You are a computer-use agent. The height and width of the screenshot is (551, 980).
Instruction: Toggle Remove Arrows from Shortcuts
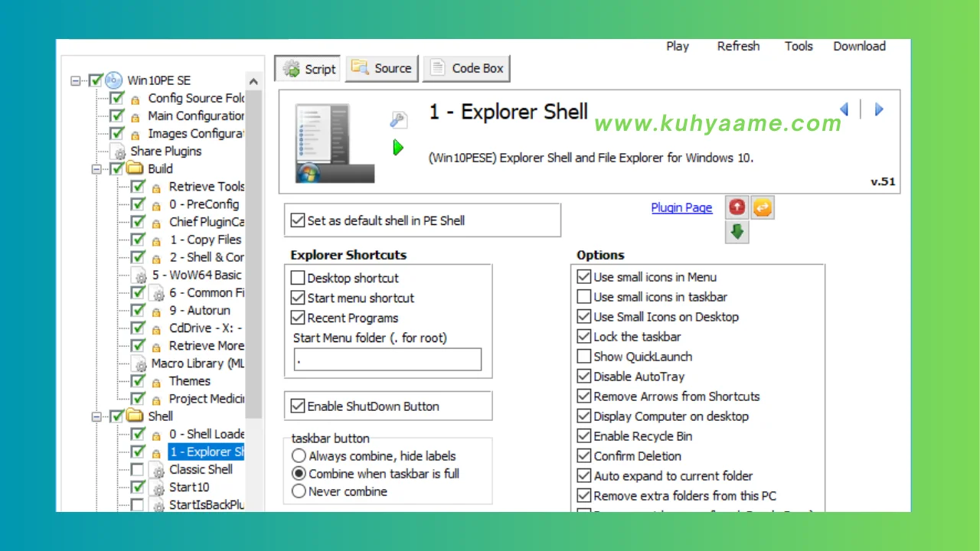(x=584, y=396)
